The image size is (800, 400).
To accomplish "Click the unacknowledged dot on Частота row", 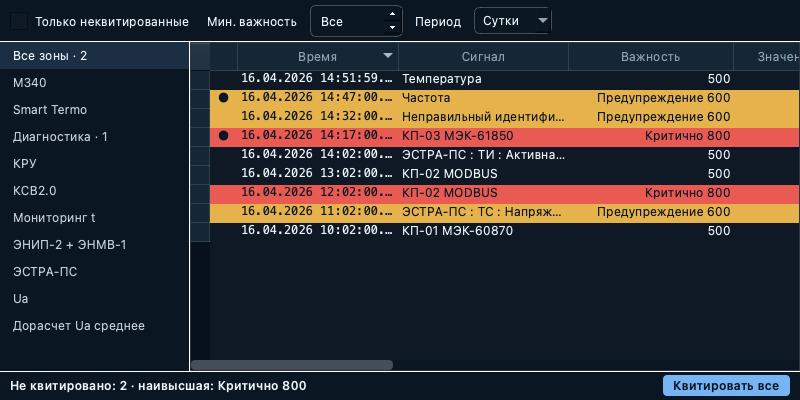I will 223,97.
